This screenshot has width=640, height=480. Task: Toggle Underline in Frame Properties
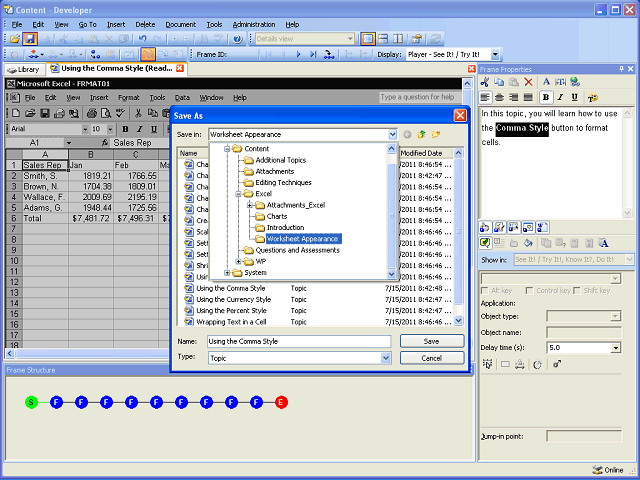point(574,97)
